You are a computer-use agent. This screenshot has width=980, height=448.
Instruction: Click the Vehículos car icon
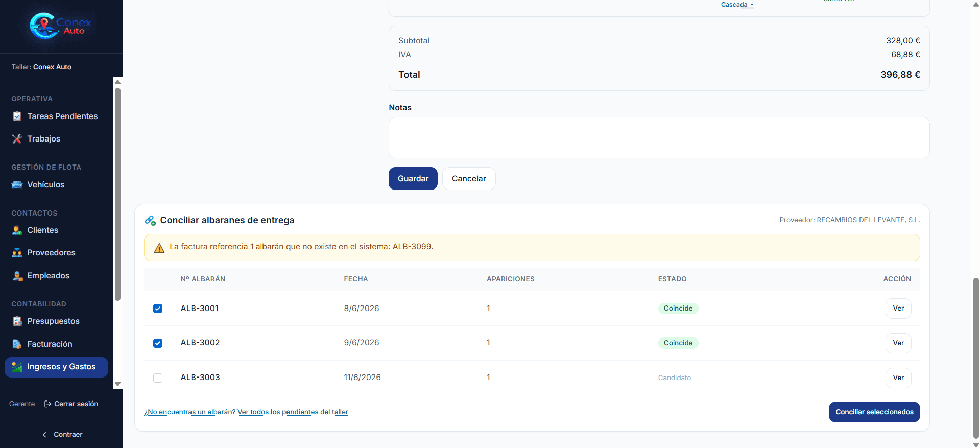[x=17, y=185]
